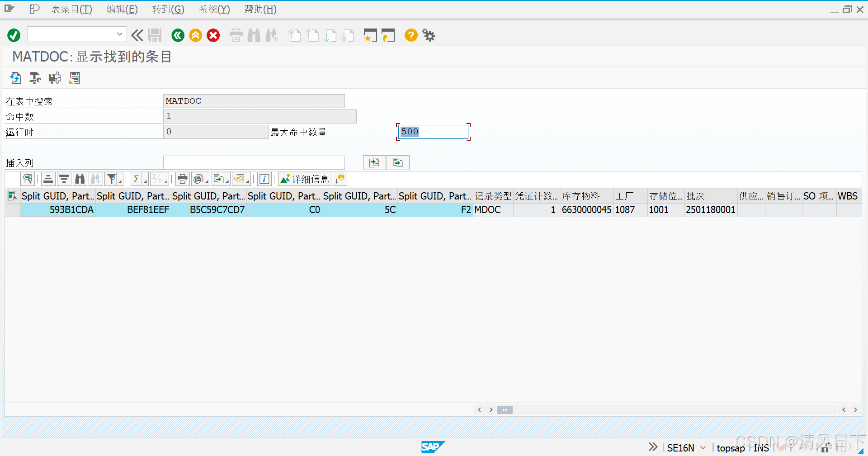Cancel with the red X icon

coord(213,35)
